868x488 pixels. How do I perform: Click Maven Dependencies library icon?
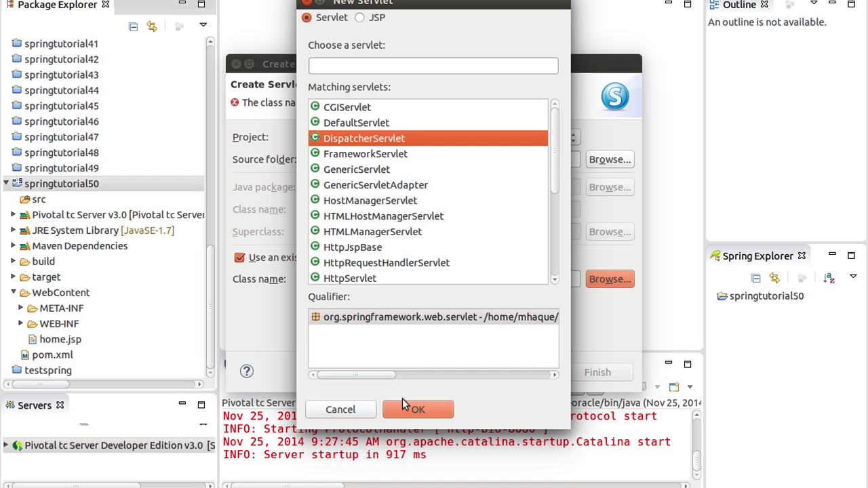[x=24, y=246]
